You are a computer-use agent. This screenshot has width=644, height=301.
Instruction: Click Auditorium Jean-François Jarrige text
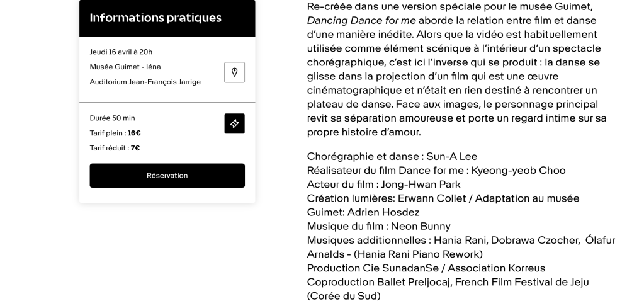[145, 82]
